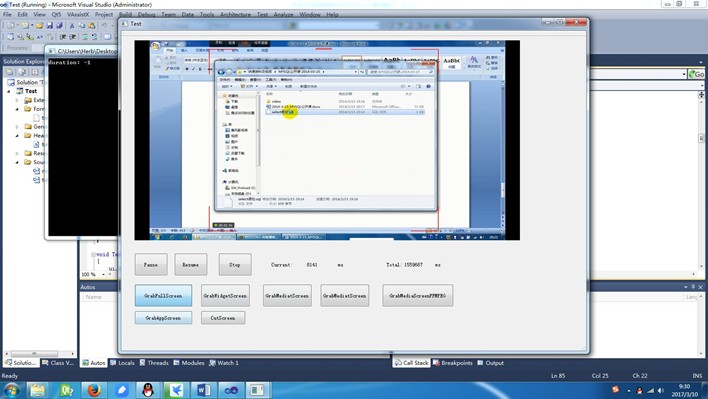Click the New Project toolbar icon
708x399 pixels.
coord(10,26)
